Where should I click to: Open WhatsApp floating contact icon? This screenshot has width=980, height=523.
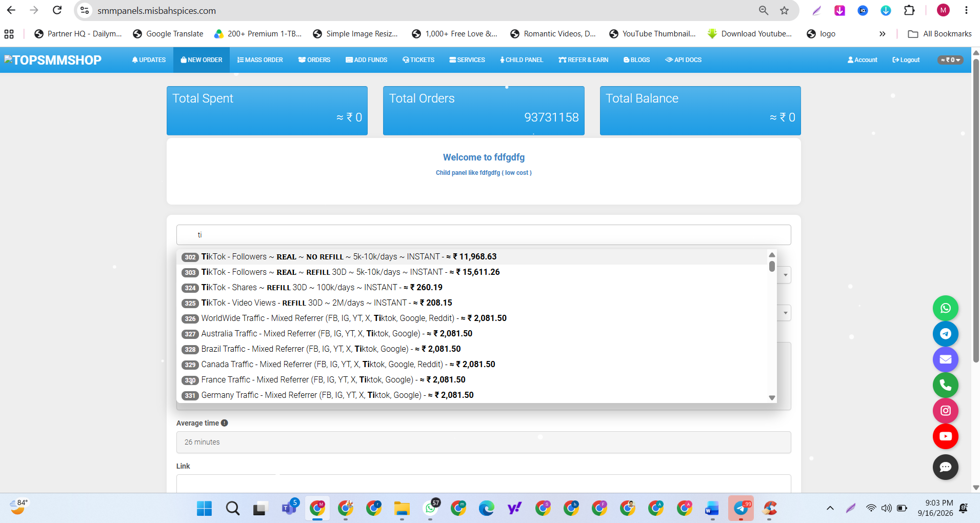click(x=945, y=308)
